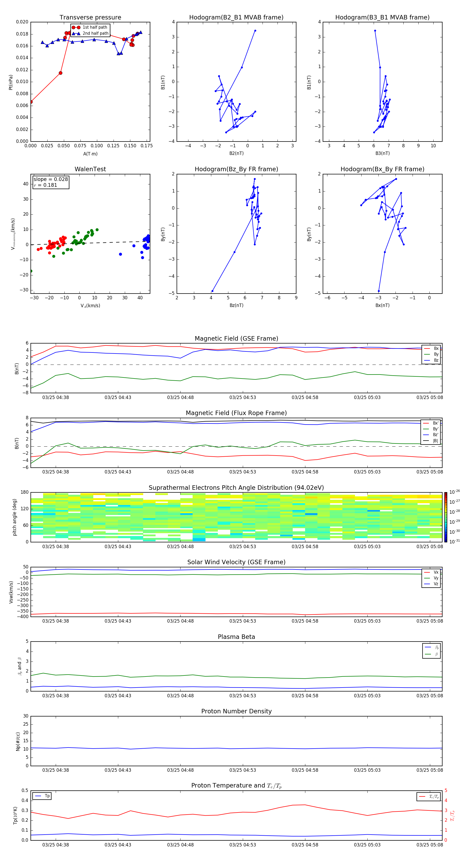473x868 pixels.
Task: Click the topmost point in the B2_B1 hodogram
Action: [x=255, y=31]
